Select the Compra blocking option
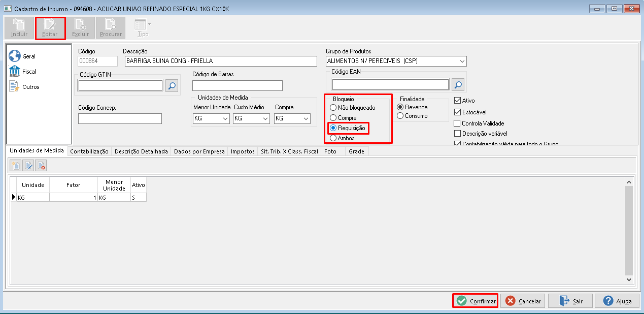This screenshot has height=314, width=644. coord(343,118)
